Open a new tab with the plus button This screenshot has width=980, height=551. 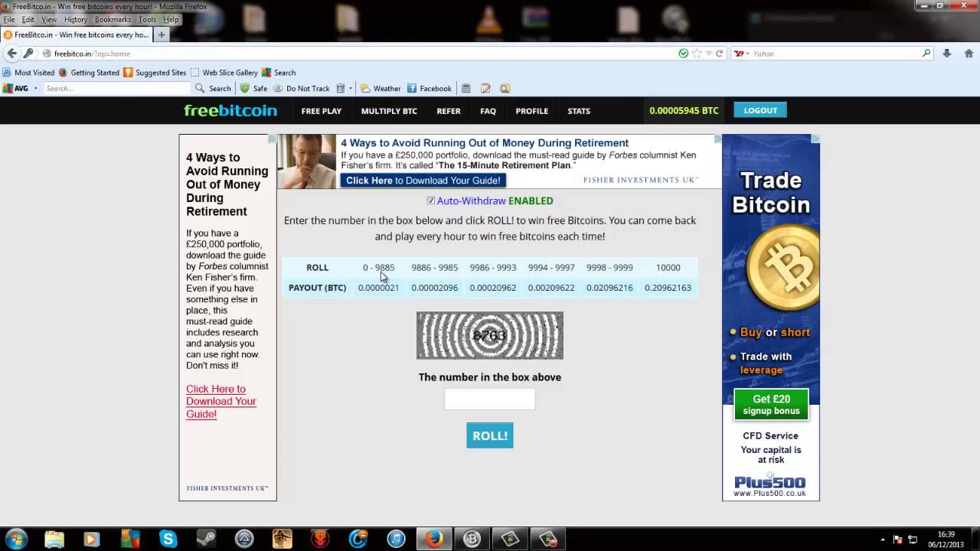point(162,34)
